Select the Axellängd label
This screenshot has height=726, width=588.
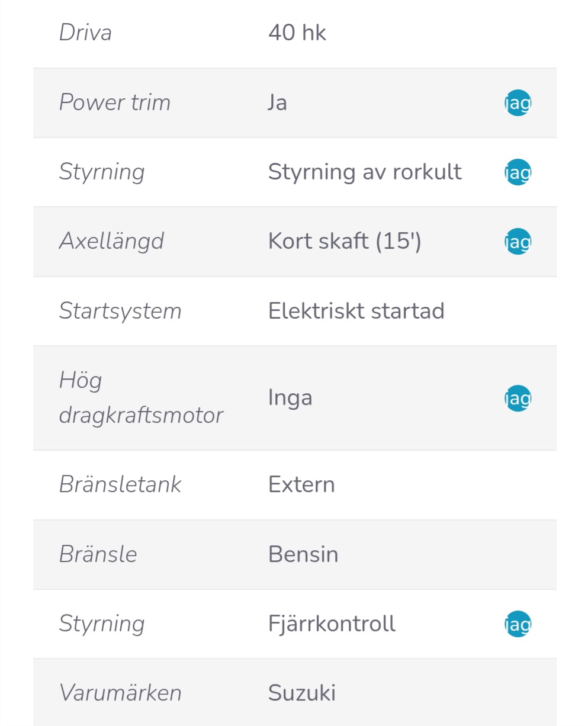111,242
